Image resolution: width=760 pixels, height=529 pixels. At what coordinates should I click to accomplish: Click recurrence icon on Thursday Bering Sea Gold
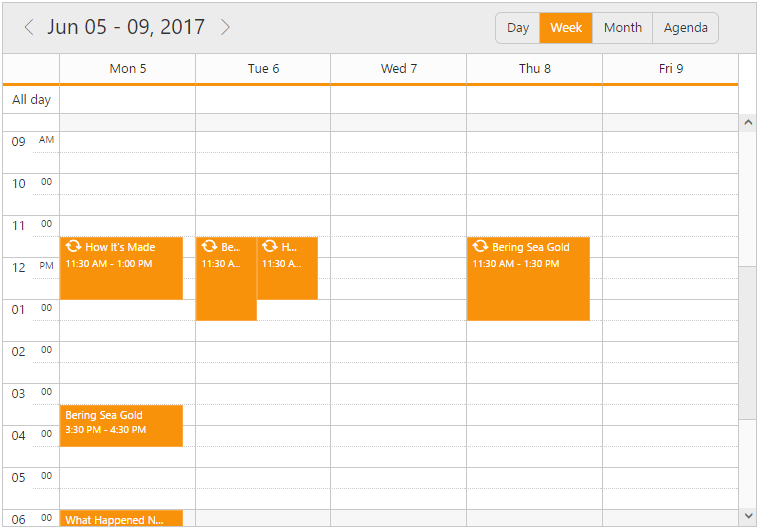[480, 246]
